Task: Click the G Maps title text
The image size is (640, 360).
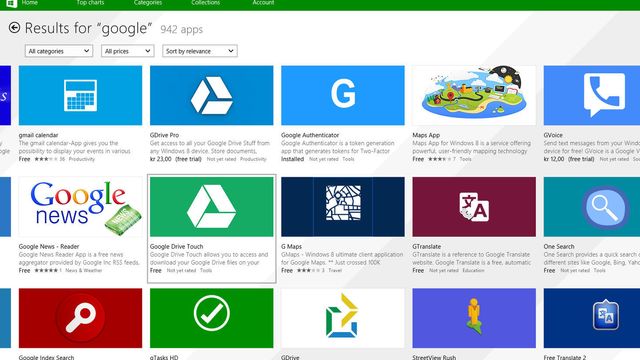Action: (x=291, y=247)
